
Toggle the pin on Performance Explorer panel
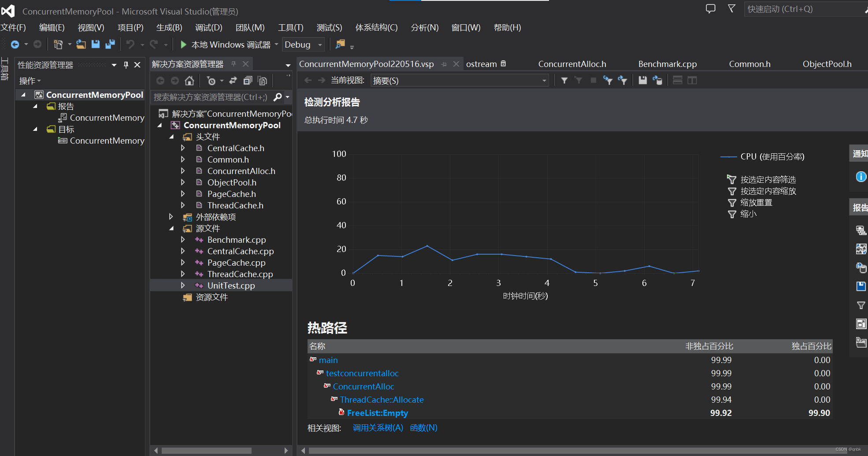(x=126, y=65)
